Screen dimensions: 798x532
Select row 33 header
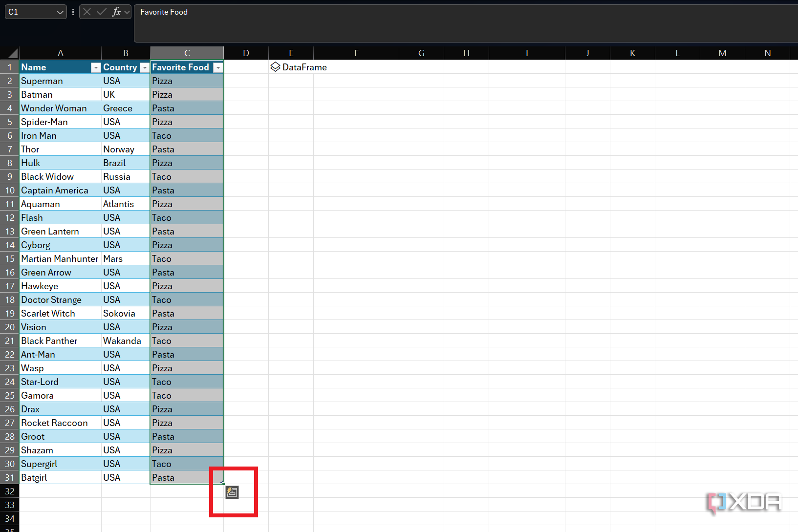pos(9,505)
